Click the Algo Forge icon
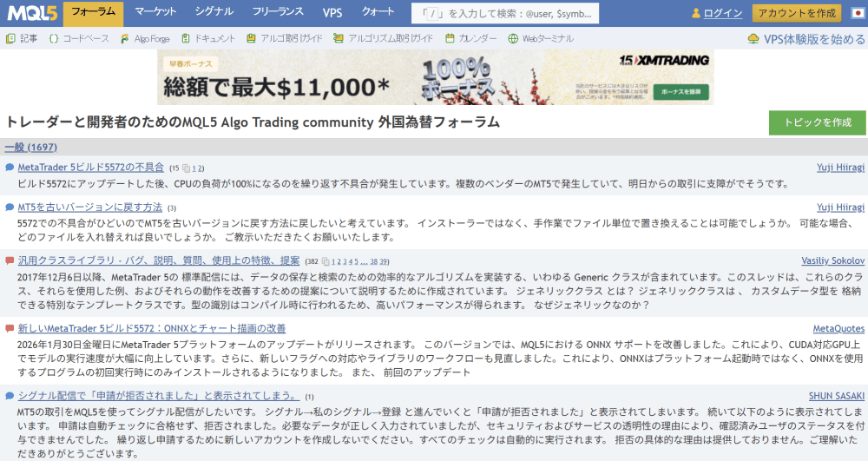868x461 pixels. click(x=124, y=38)
